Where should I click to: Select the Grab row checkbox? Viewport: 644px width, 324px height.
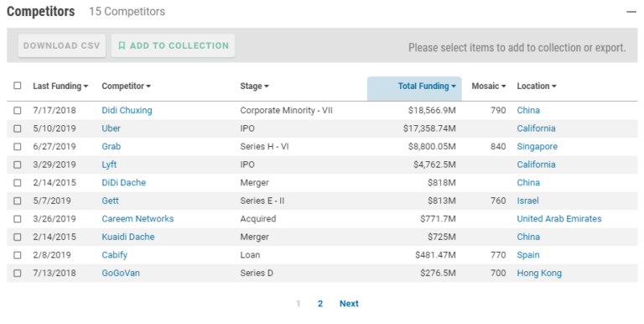pos(18,146)
